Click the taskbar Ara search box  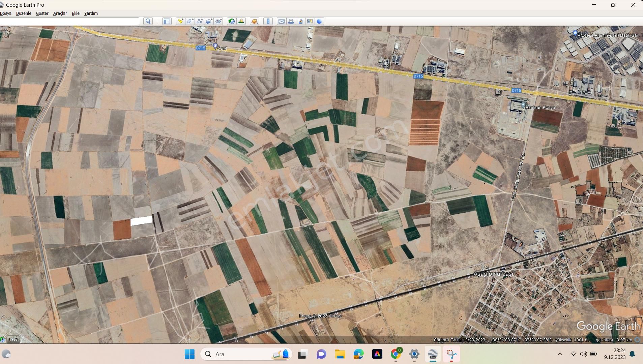246,354
